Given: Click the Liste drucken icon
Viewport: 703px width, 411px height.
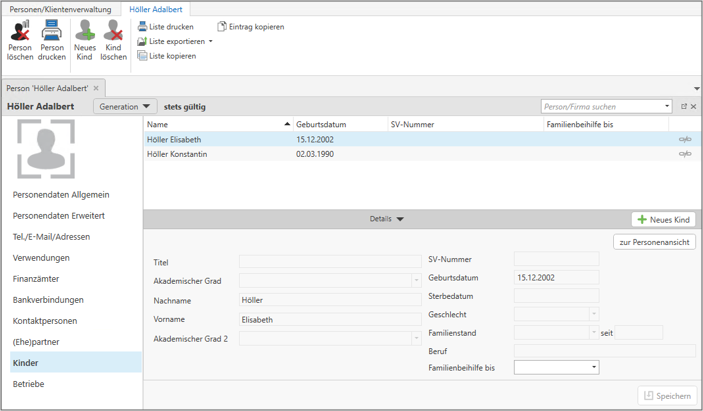Looking at the screenshot, I should (142, 27).
